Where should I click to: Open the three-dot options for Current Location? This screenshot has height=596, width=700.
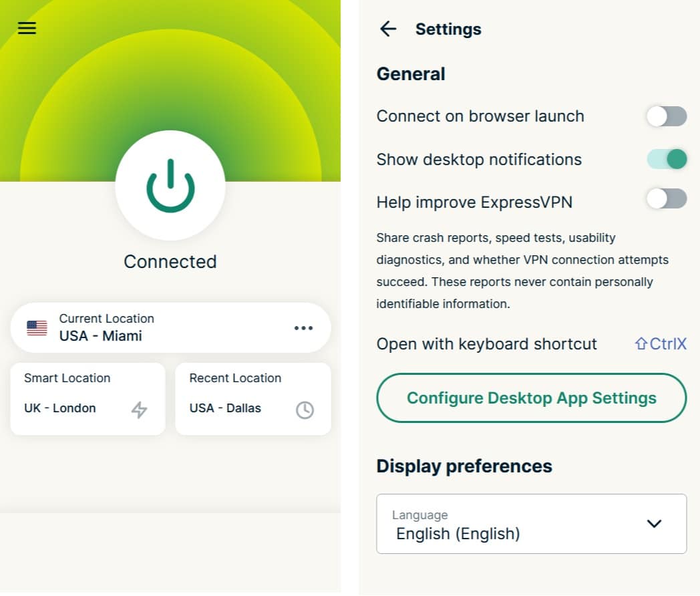coord(303,328)
